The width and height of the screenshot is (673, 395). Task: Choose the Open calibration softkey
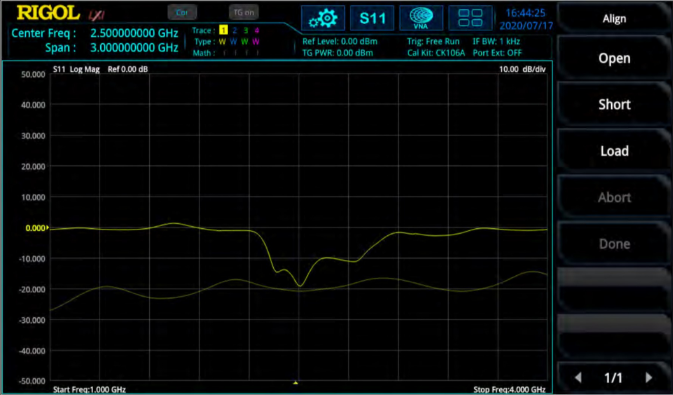point(614,58)
